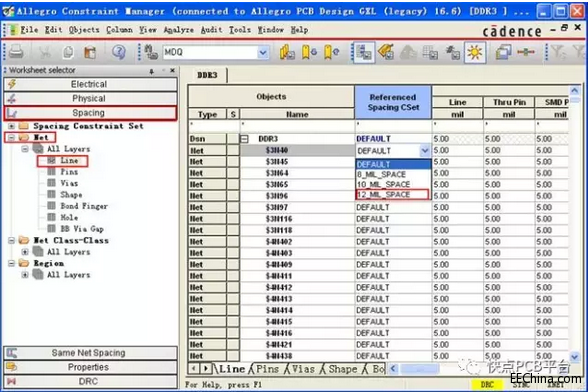
Task: Click the sun highlight icon in toolbar
Action: (x=475, y=52)
